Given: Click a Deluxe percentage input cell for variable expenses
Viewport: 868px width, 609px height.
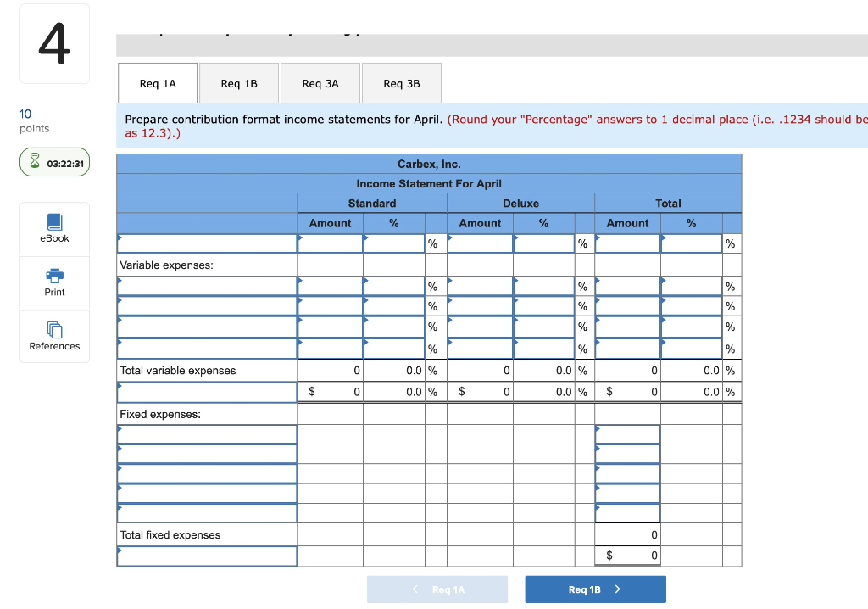Looking at the screenshot, I should 542,286.
